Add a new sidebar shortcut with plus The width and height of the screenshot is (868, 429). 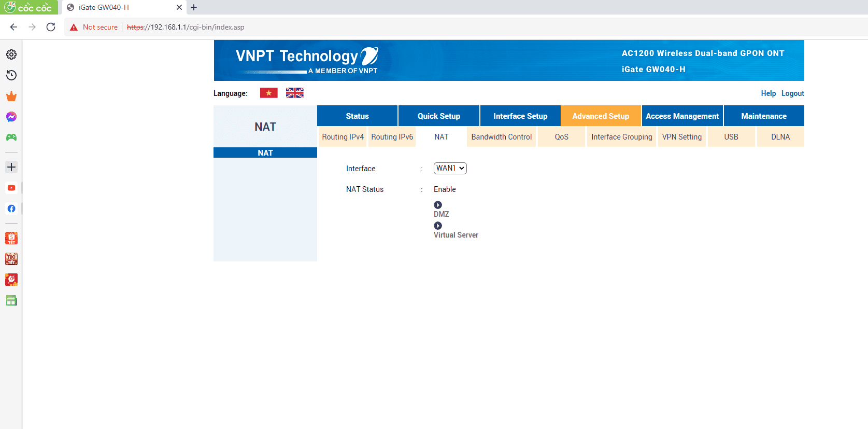click(11, 167)
